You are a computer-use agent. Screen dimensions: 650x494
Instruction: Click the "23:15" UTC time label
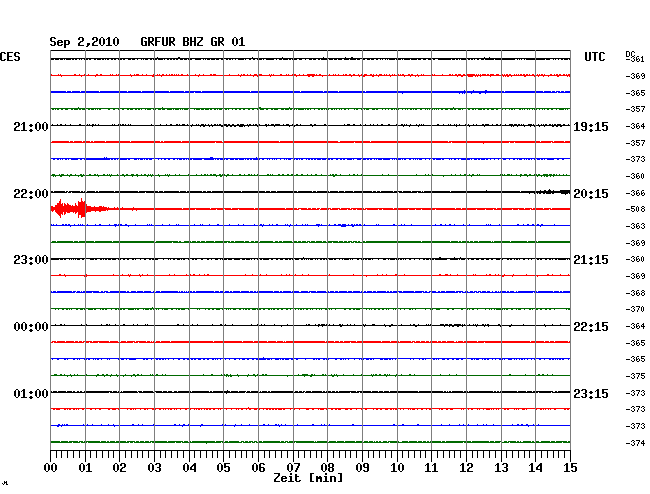click(591, 393)
